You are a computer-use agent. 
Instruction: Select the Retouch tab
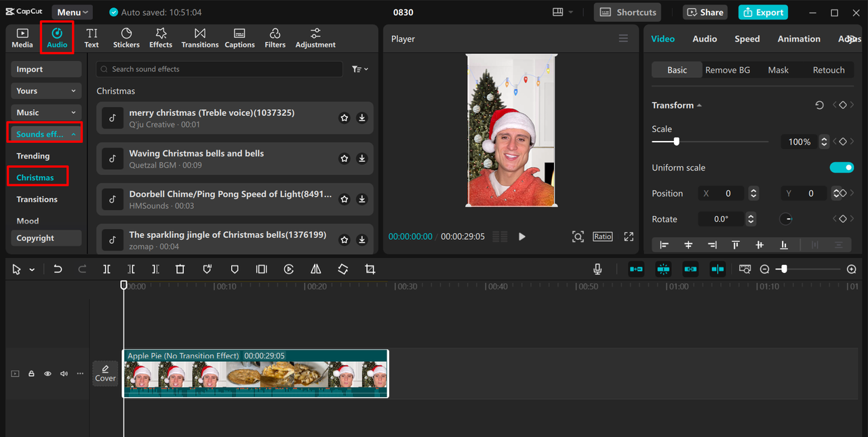click(x=829, y=70)
